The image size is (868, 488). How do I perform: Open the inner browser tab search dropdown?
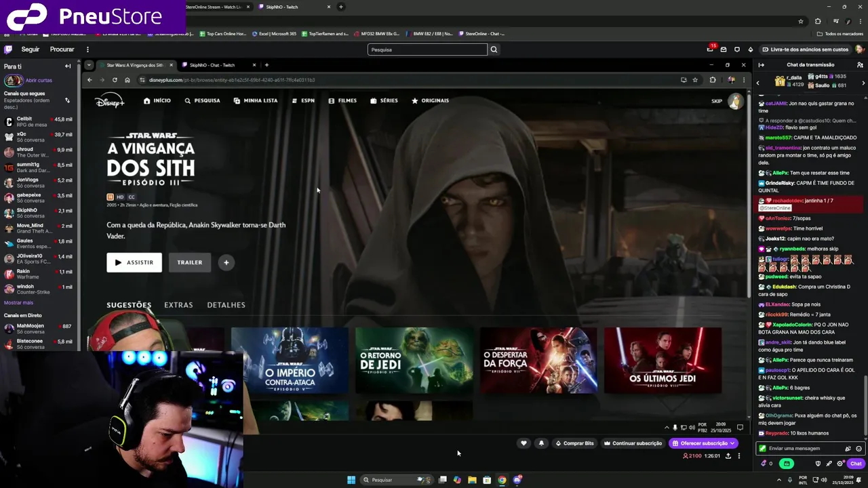coord(89,65)
